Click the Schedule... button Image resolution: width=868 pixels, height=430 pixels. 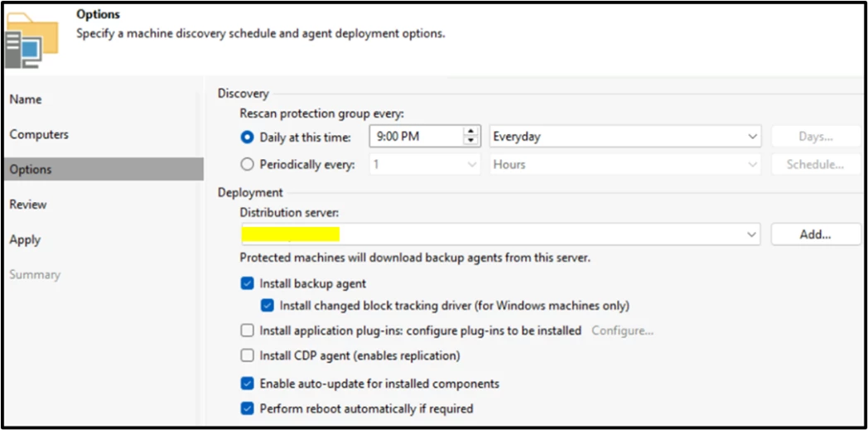[x=815, y=164]
